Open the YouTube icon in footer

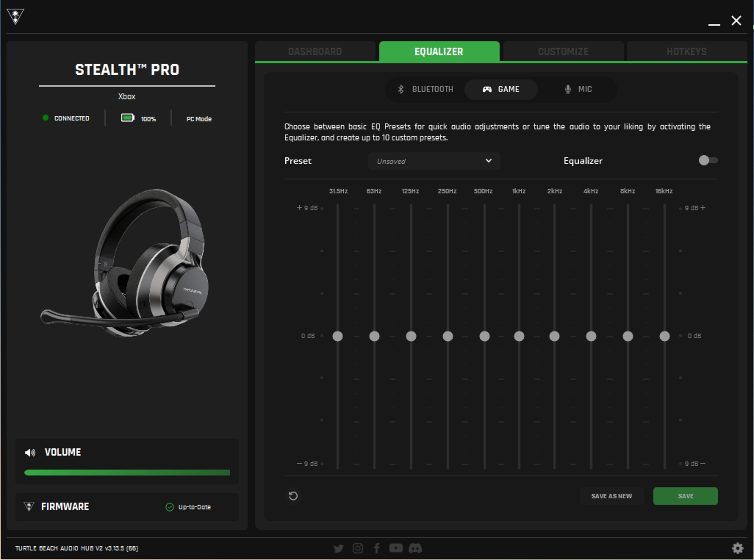[x=396, y=548]
